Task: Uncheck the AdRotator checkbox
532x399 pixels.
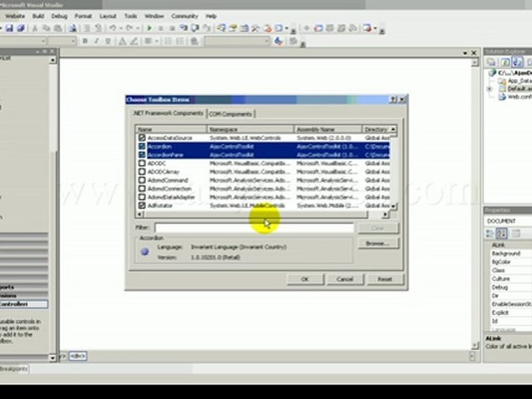Action: tap(142, 206)
